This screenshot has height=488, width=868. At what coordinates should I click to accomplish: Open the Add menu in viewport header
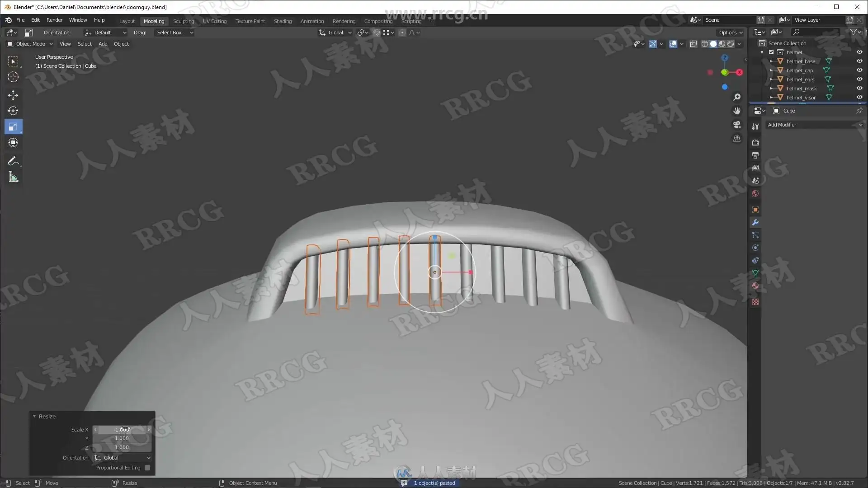[x=103, y=44]
